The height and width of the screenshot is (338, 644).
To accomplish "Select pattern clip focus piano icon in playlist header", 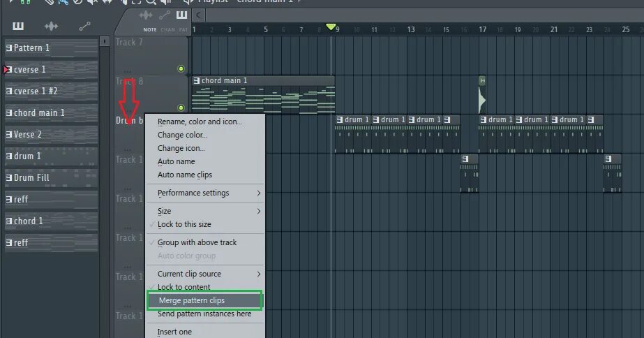I will click(181, 15).
